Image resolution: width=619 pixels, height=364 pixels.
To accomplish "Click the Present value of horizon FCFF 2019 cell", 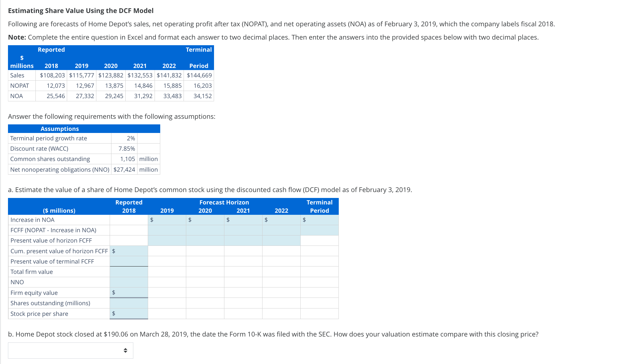I will (x=167, y=240).
